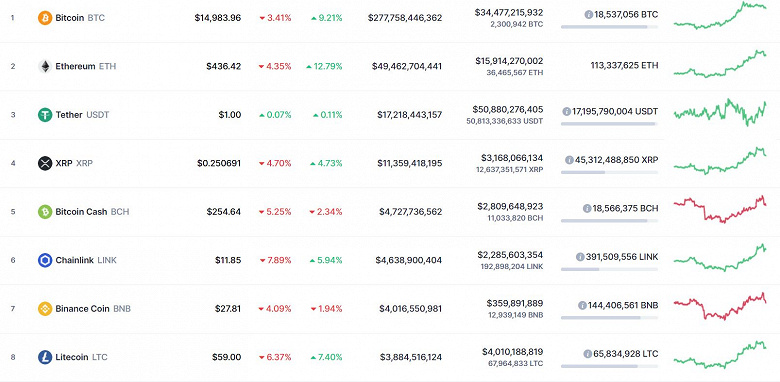Click the XRP supply progress bar
This screenshot has height=382, width=780.
point(609,173)
